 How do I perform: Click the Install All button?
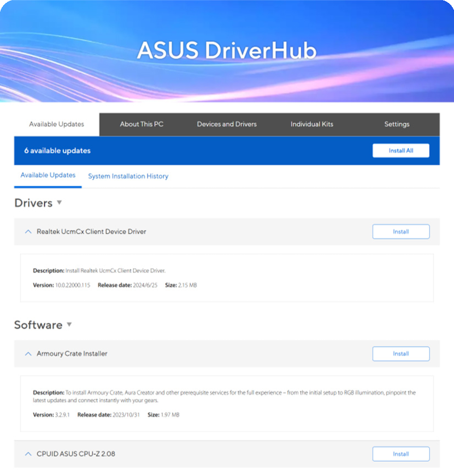[x=401, y=151]
